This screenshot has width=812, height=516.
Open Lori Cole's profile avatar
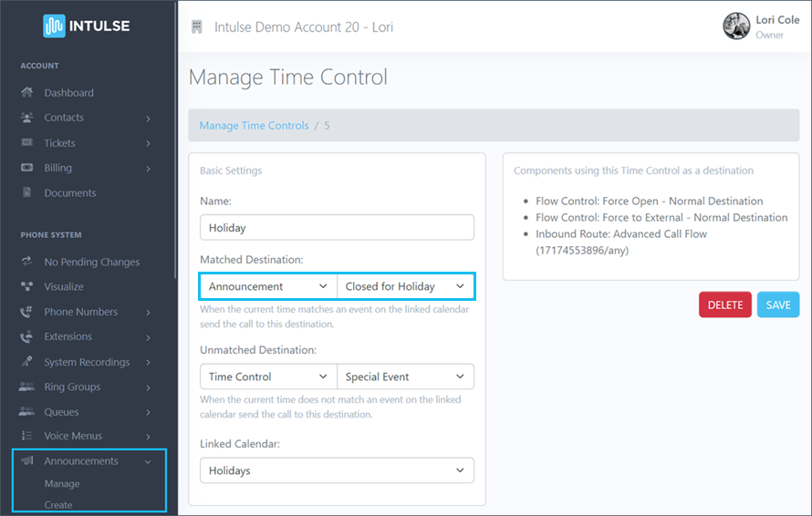[x=736, y=26]
